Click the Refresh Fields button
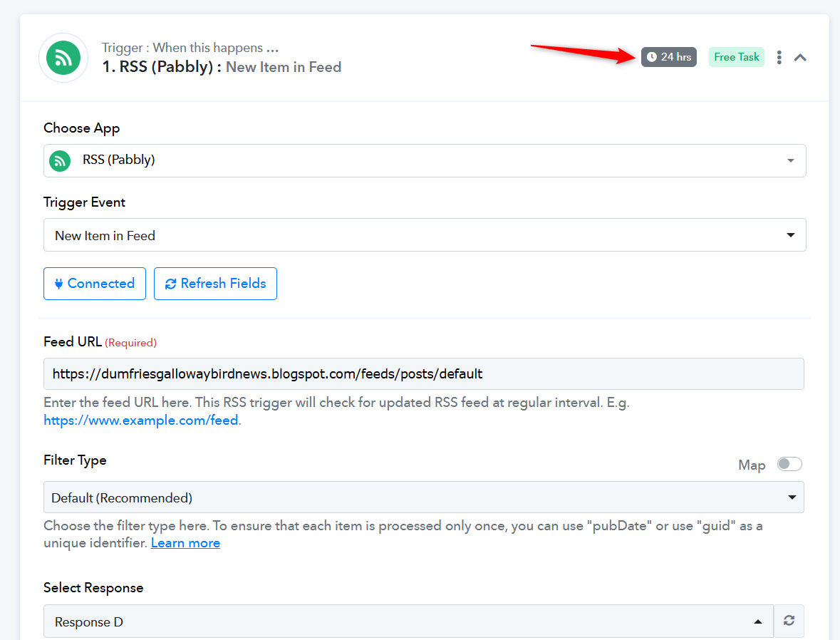The image size is (840, 640). 215,284
